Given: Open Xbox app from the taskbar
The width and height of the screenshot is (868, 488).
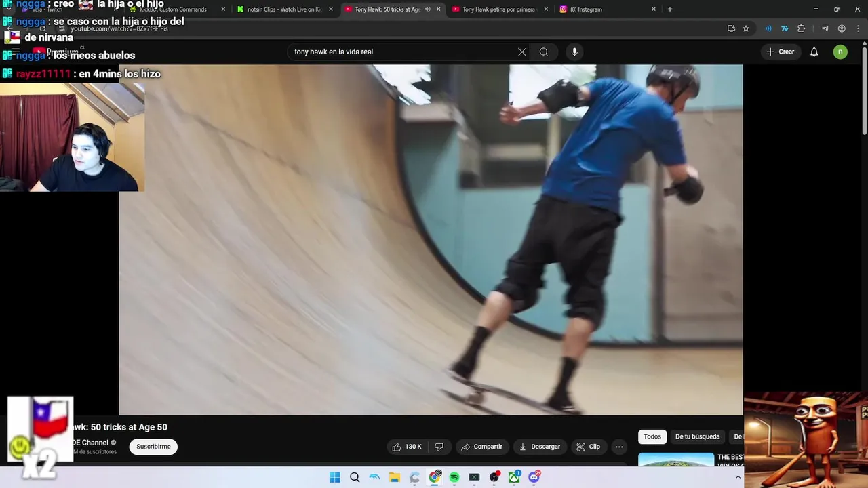Looking at the screenshot, I should point(515,477).
